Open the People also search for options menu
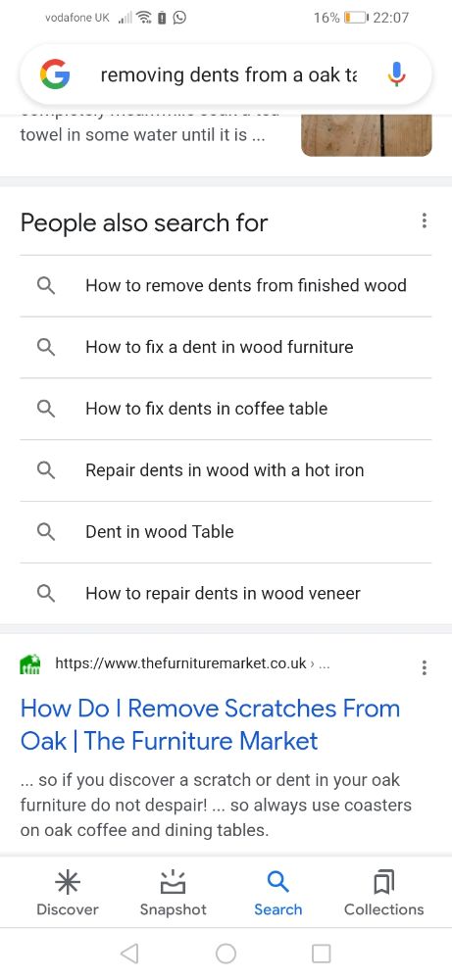 coord(425,220)
